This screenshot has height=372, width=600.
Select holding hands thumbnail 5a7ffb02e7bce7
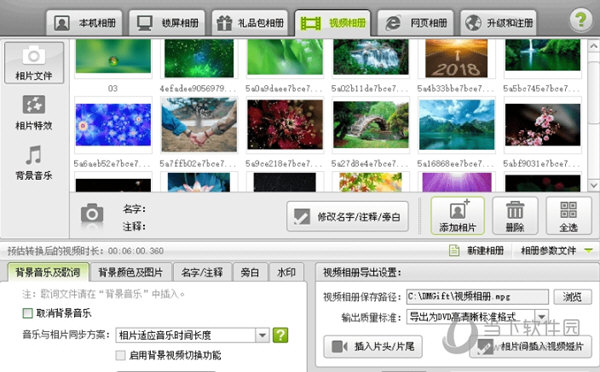click(x=199, y=125)
